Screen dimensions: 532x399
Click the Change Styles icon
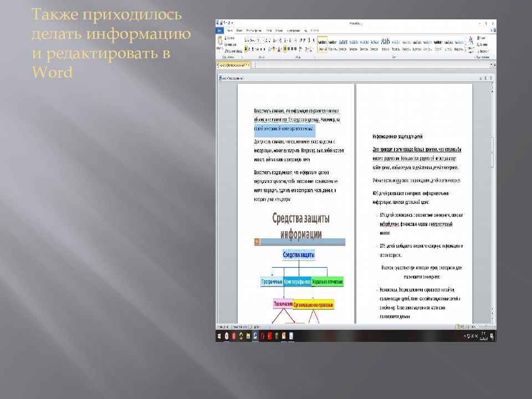click(471, 42)
